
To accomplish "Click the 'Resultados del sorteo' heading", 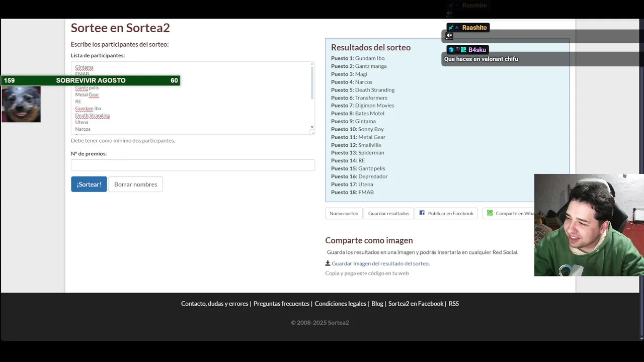I will click(x=371, y=47).
